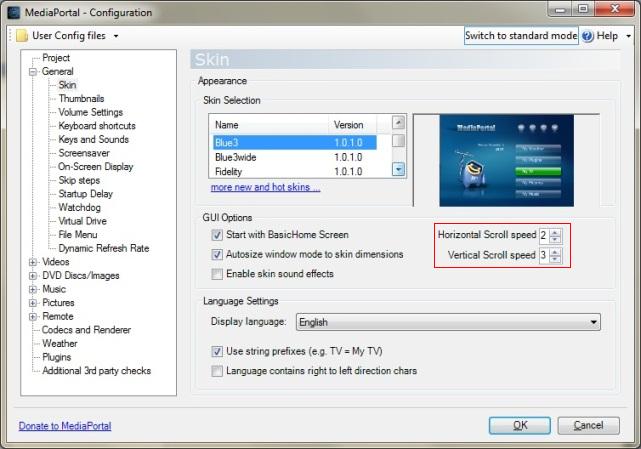Select Skip steps in the tree

79,180
